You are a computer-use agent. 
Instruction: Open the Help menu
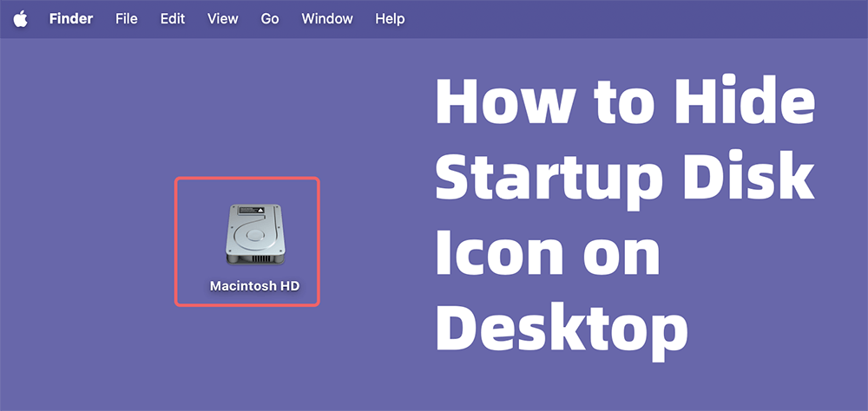coord(390,19)
